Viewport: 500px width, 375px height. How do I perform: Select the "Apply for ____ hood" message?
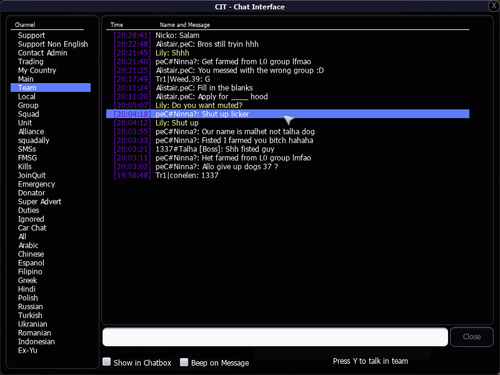coord(288,97)
